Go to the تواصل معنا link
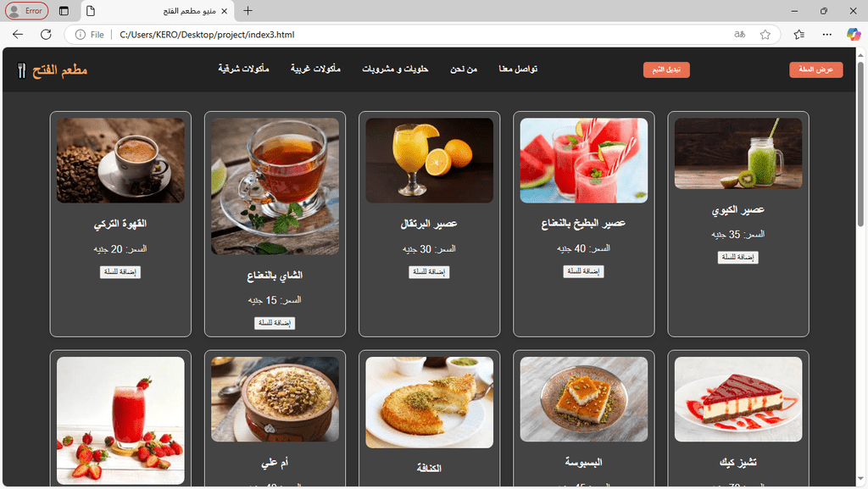Screen dimensions: 868x489 click(x=518, y=69)
